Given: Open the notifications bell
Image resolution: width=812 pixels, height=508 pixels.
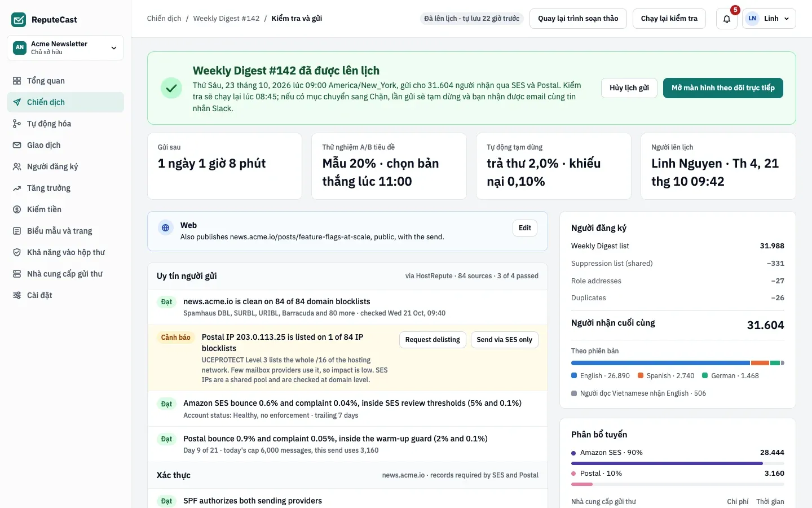Looking at the screenshot, I should click(x=727, y=19).
